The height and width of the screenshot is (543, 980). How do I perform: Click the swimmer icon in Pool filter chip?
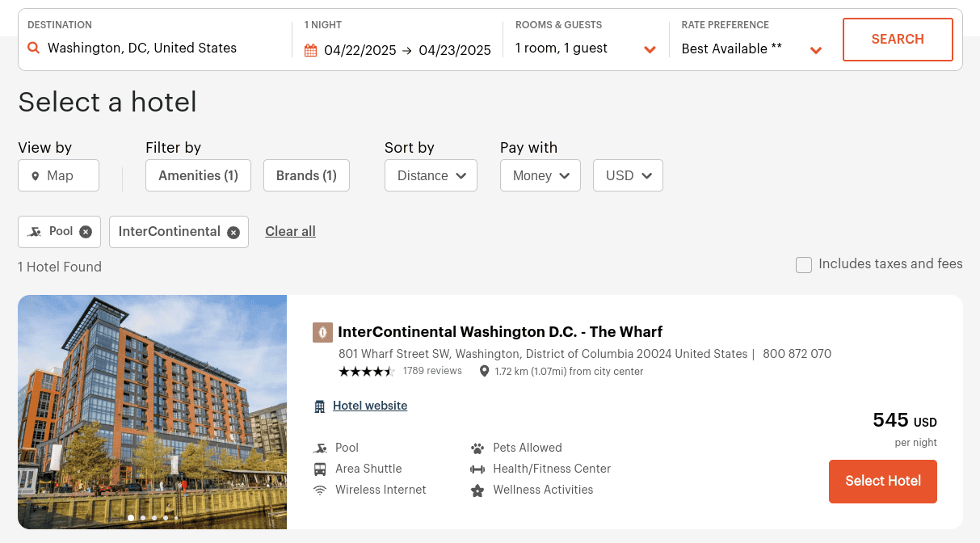click(35, 232)
